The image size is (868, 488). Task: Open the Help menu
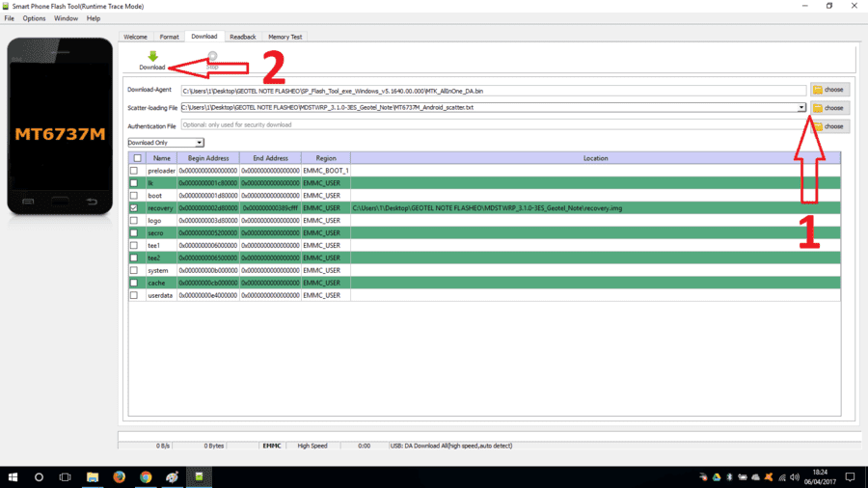(x=93, y=18)
